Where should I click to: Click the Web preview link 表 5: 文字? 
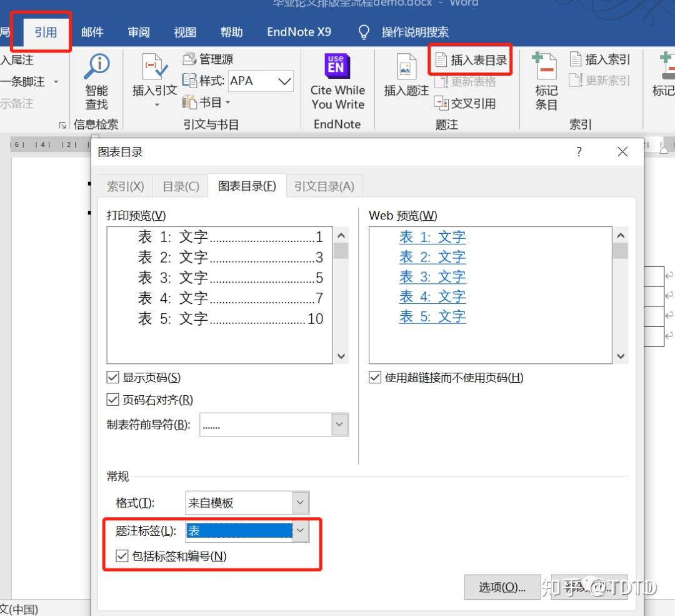click(x=432, y=316)
